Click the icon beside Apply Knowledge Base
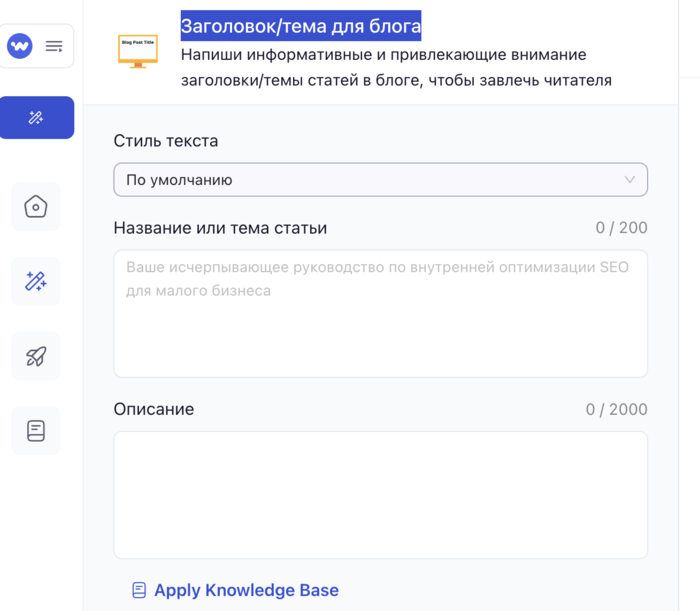This screenshot has height=611, width=700. (x=139, y=590)
